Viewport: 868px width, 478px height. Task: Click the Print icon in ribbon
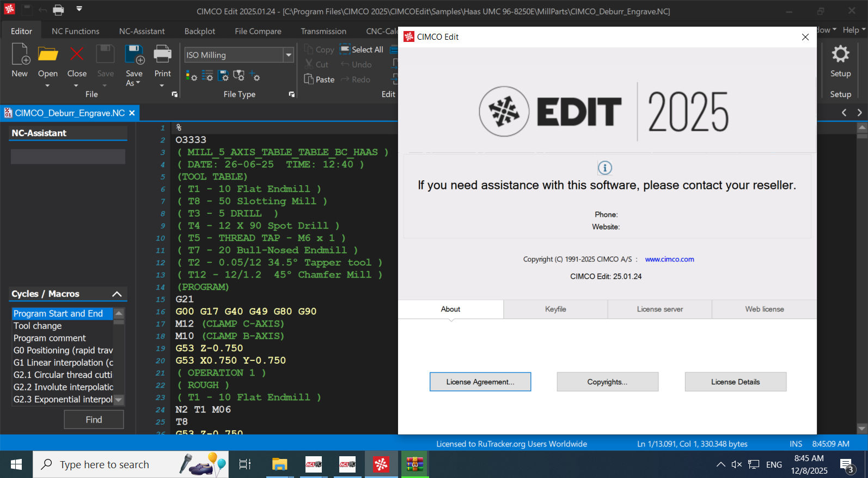(162, 54)
